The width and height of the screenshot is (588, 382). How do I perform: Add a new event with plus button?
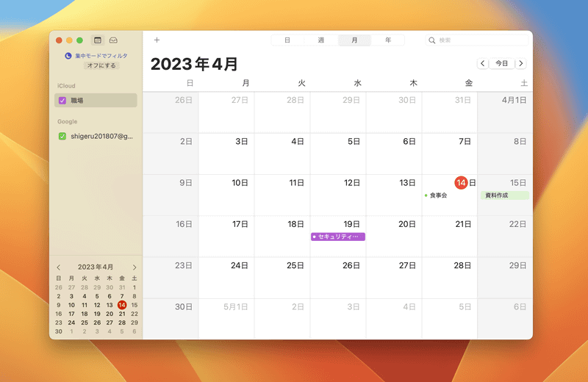tap(157, 40)
